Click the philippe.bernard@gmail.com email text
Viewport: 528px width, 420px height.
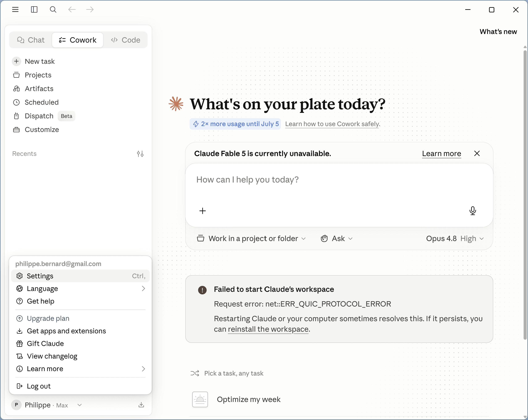tap(58, 263)
